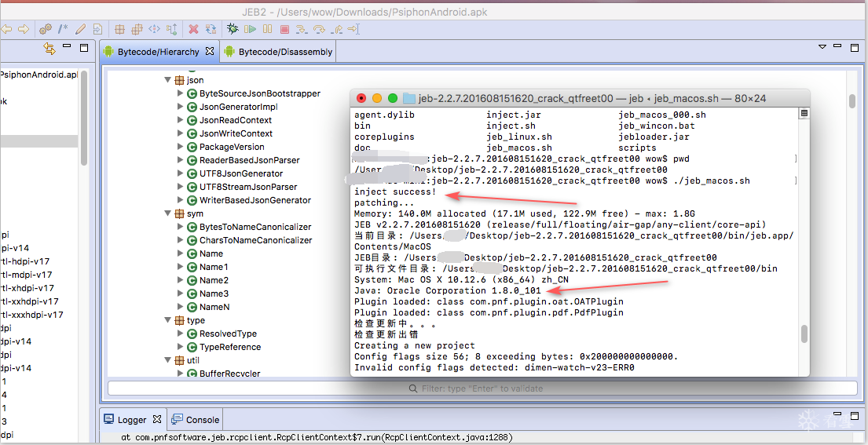868x445 pixels.
Task: Close the Logger tab
Action: [156, 419]
